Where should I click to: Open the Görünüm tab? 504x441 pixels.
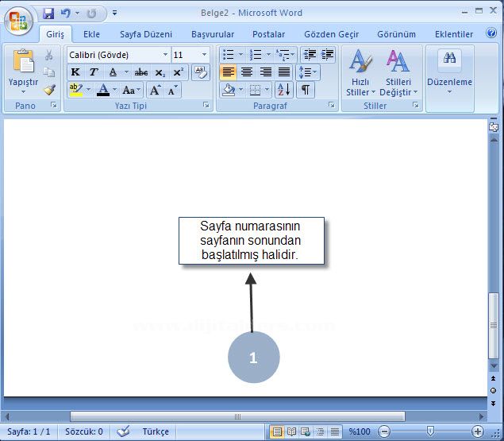point(396,34)
